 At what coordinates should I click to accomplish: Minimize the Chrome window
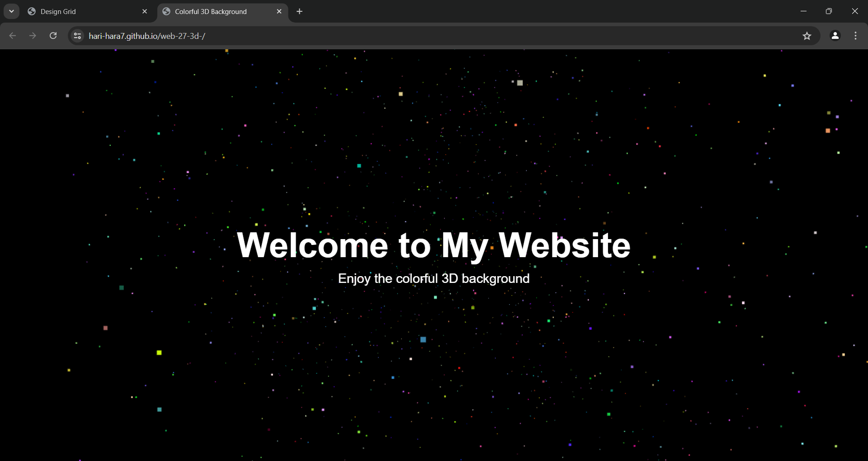tap(803, 11)
